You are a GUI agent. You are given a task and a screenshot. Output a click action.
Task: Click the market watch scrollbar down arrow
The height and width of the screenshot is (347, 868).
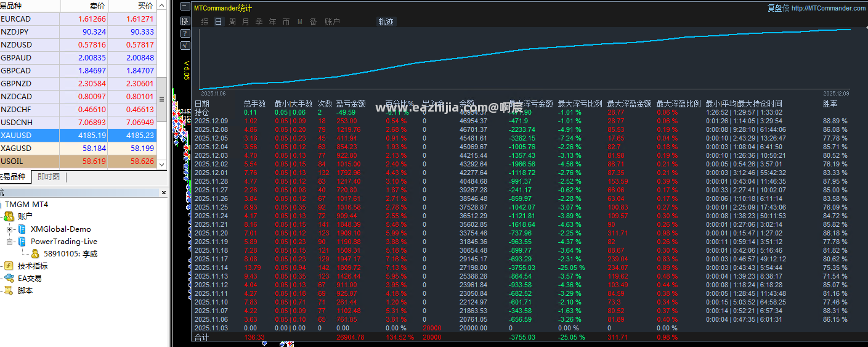click(x=162, y=165)
